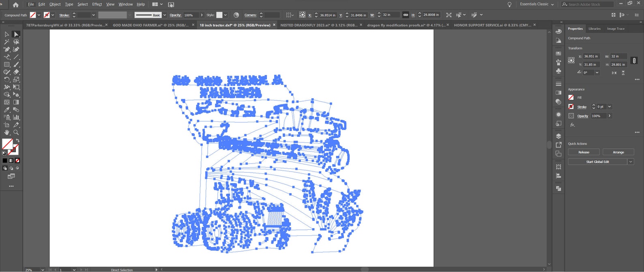Screen dimensions: 644x272
Task: Click the Flip Horizontally icon in Transform
Action: tap(614, 73)
